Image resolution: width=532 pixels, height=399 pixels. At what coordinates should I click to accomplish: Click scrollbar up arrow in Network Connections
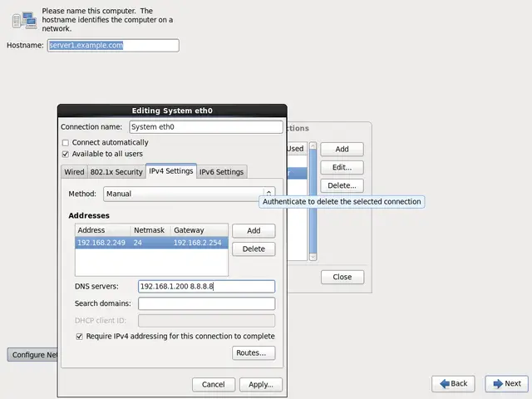[313, 146]
